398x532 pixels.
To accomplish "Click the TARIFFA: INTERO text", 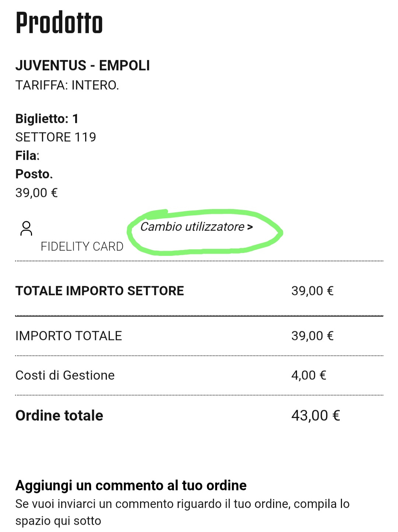I will pyautogui.click(x=67, y=85).
